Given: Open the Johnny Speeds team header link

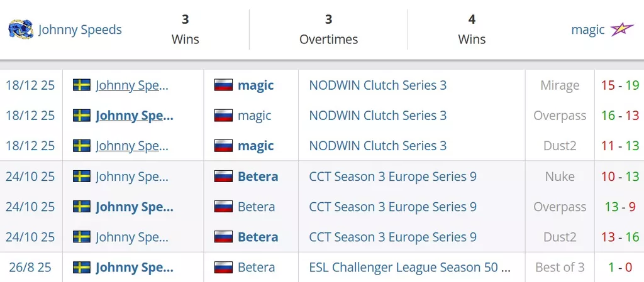Looking at the screenshot, I should [80, 30].
